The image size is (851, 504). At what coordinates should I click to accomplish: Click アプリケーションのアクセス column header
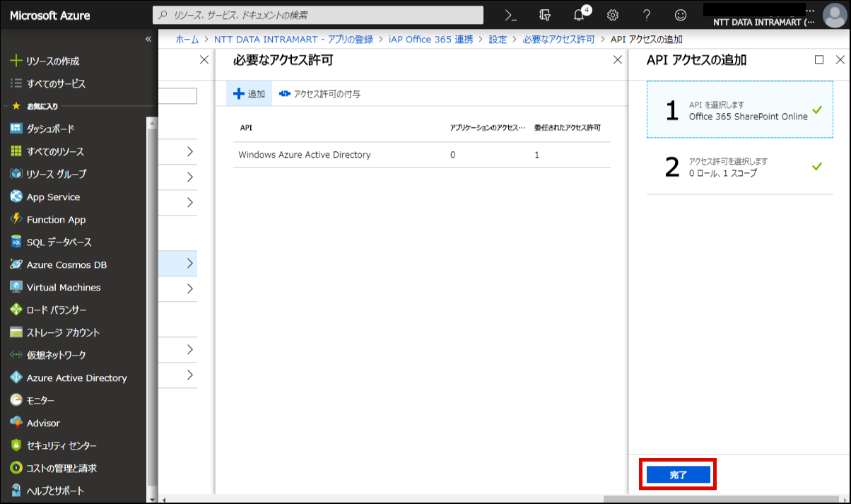point(488,128)
